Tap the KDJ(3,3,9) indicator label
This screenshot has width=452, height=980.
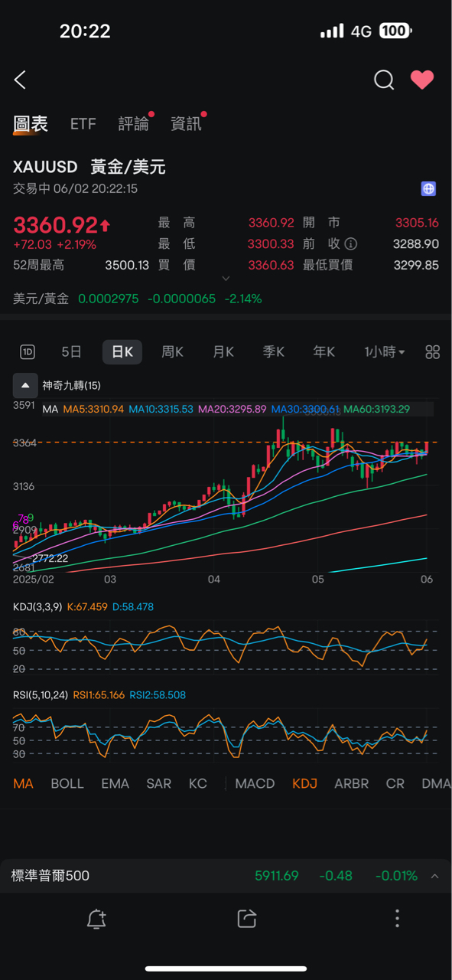[x=37, y=606]
